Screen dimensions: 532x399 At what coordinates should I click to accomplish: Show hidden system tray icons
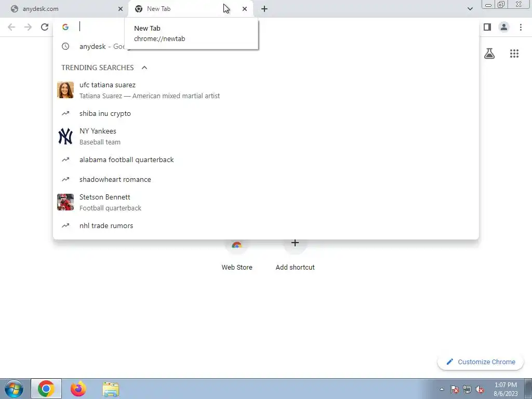442,390
